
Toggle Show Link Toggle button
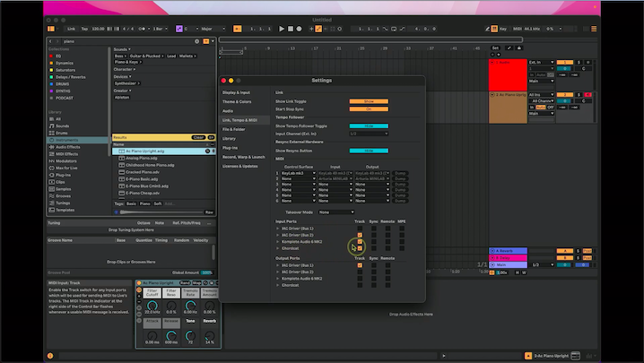[369, 101]
